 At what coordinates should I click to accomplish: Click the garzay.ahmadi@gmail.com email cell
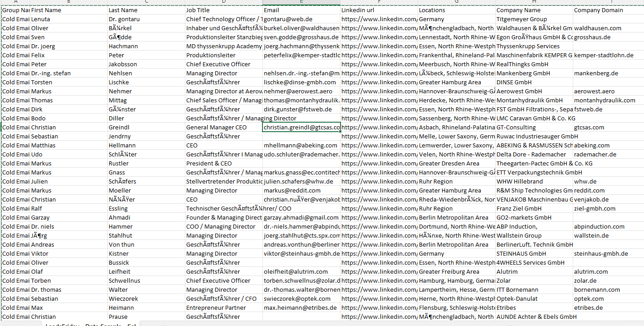tap(301, 217)
